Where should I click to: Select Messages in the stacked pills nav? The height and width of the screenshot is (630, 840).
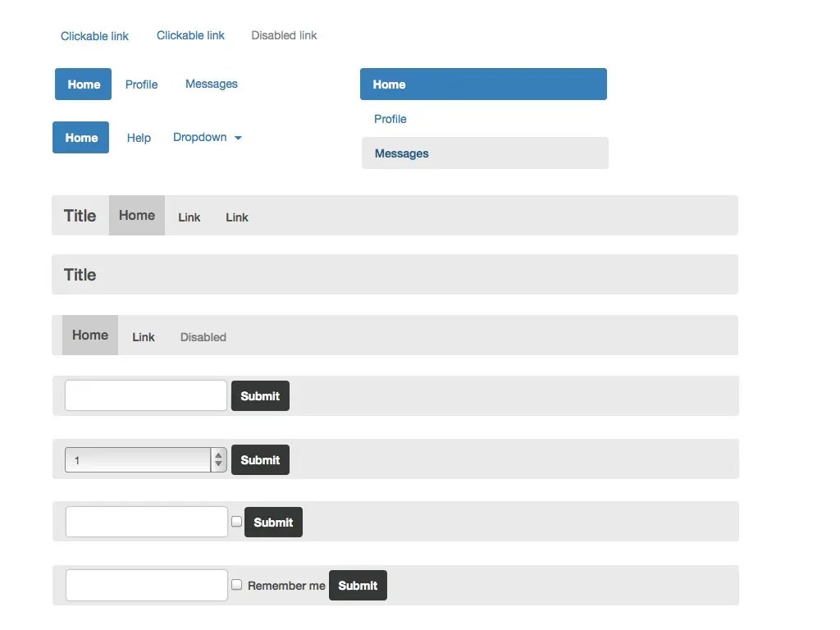pyautogui.click(x=401, y=153)
